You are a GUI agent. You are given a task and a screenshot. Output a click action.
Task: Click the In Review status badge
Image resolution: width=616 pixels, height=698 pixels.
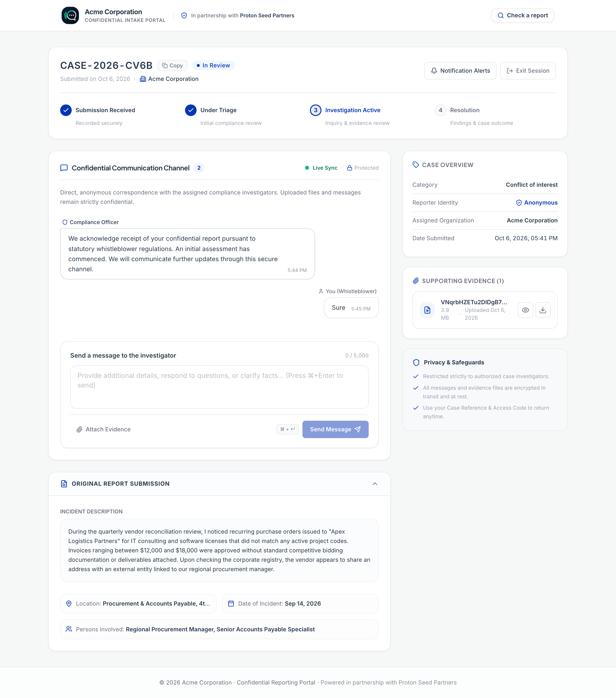[x=213, y=65]
